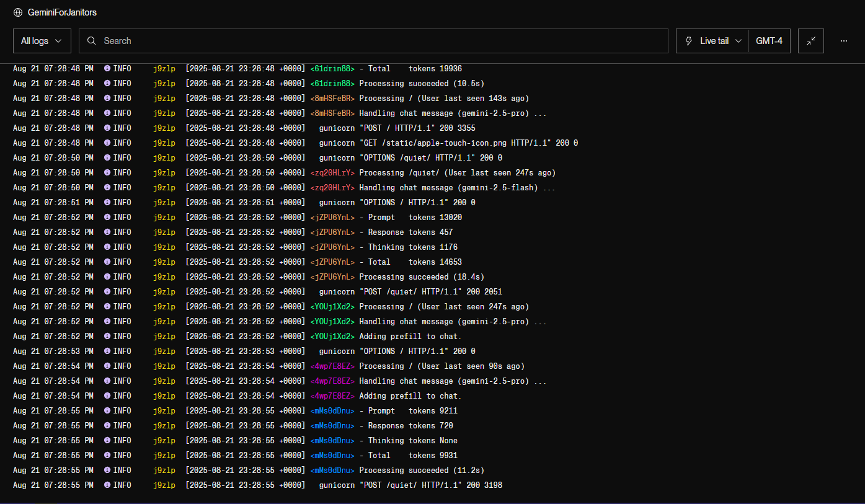Click the info icon on the 'Processing succeeded (10.5s)' row
The image size is (865, 504).
tap(107, 84)
